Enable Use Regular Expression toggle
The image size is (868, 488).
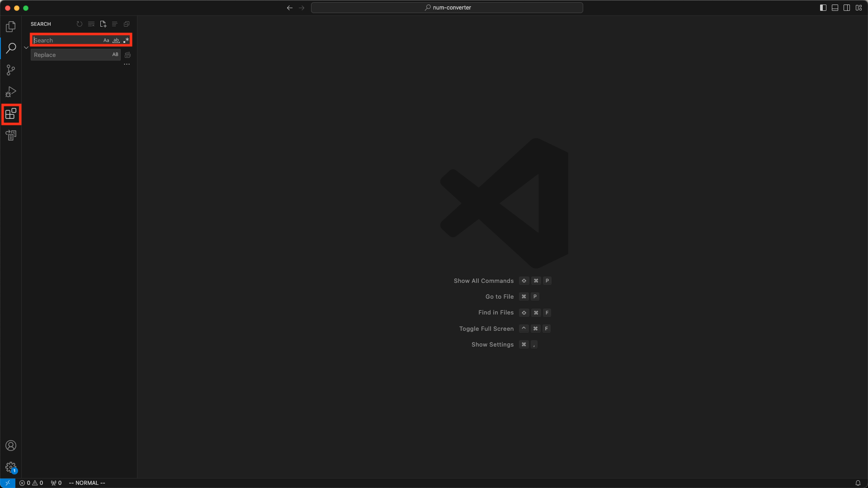click(x=126, y=40)
